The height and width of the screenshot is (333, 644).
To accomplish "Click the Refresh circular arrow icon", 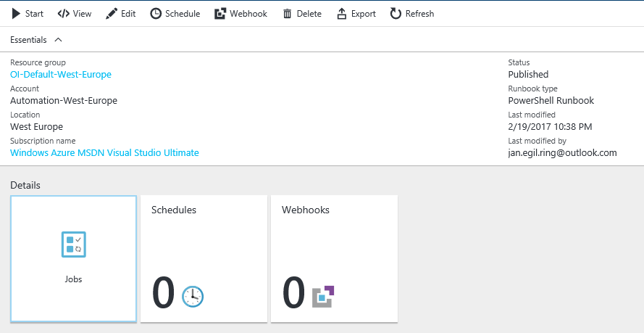I will pos(396,14).
